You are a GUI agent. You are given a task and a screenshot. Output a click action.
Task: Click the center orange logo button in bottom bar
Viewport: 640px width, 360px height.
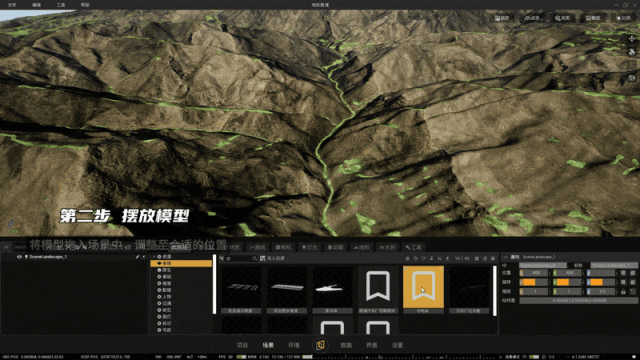click(320, 345)
